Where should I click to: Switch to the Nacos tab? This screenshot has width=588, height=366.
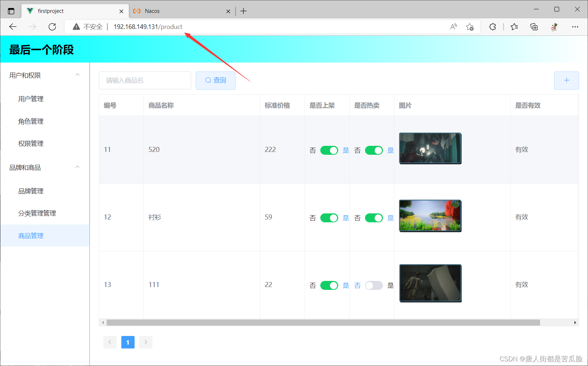[183, 11]
